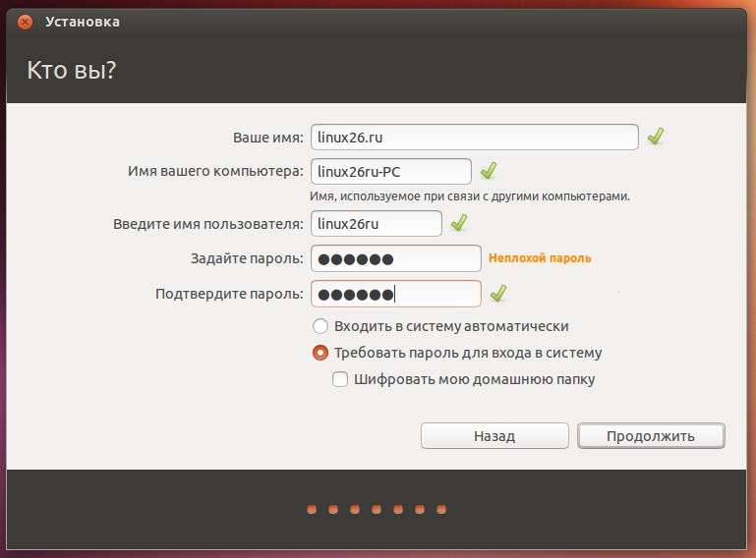756x558 pixels.
Task: Focus the username field "linux26ru"
Action: (x=377, y=224)
